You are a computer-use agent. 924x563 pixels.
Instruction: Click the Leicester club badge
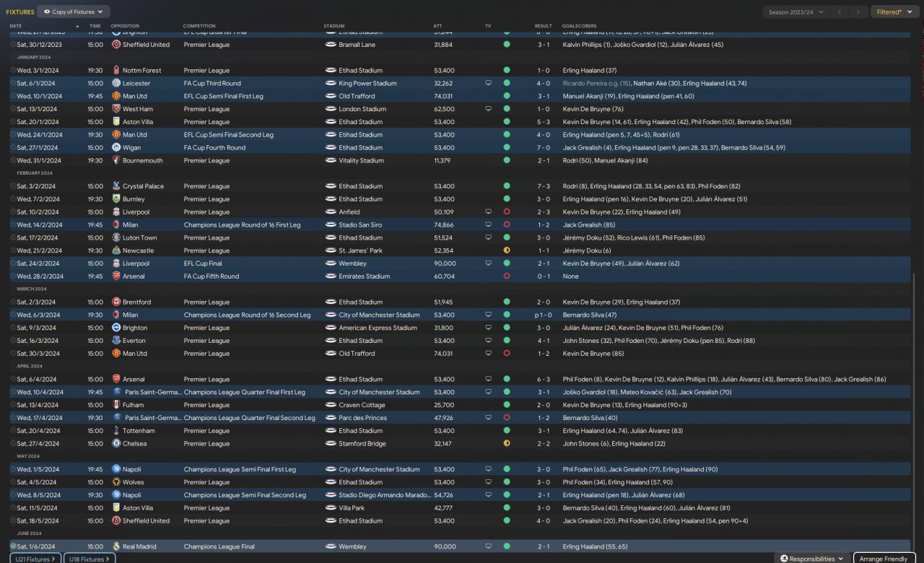click(116, 84)
